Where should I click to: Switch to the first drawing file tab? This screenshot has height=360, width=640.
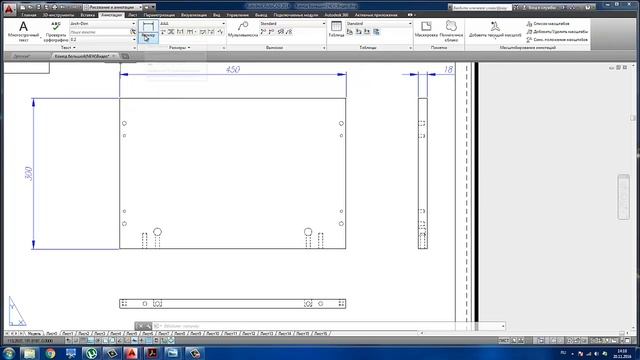tap(22, 56)
